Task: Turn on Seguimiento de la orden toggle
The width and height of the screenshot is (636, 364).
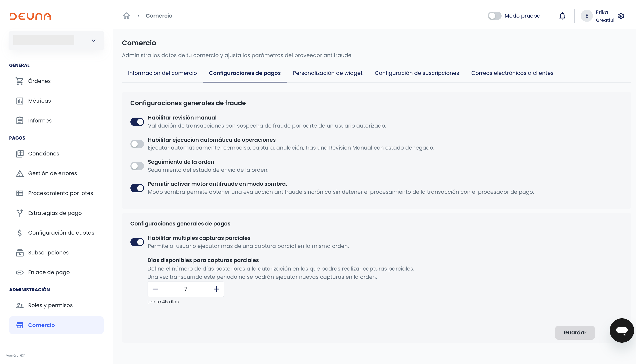Action: (137, 166)
